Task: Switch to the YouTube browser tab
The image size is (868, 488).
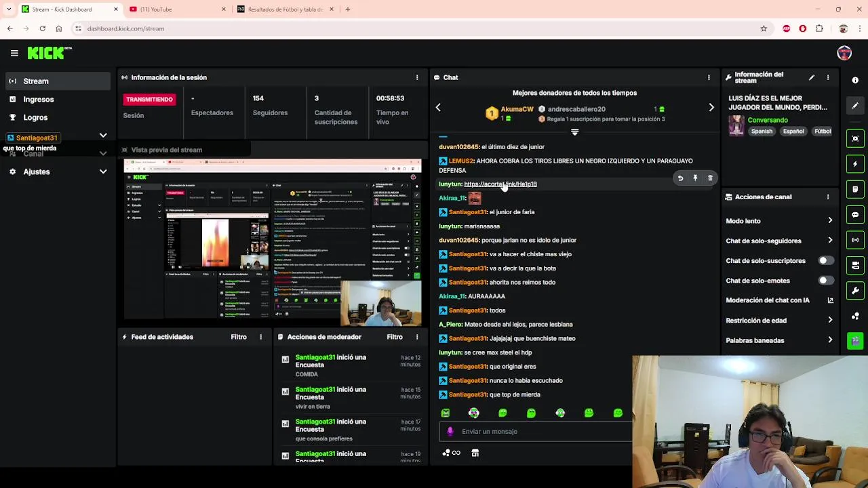Action: tap(176, 9)
